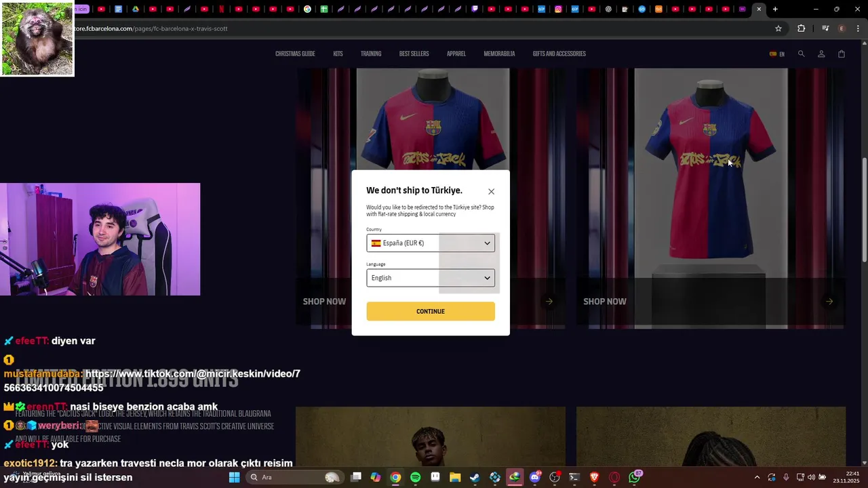868x488 pixels.
Task: Open the Chrome profile avatar
Action: pyautogui.click(x=842, y=28)
